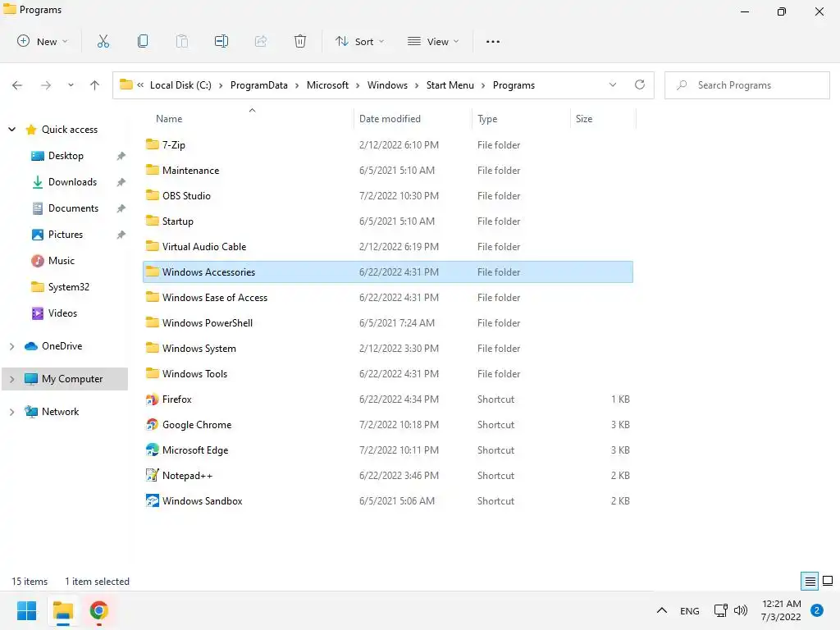Select the Maintenance folder

coord(388,171)
